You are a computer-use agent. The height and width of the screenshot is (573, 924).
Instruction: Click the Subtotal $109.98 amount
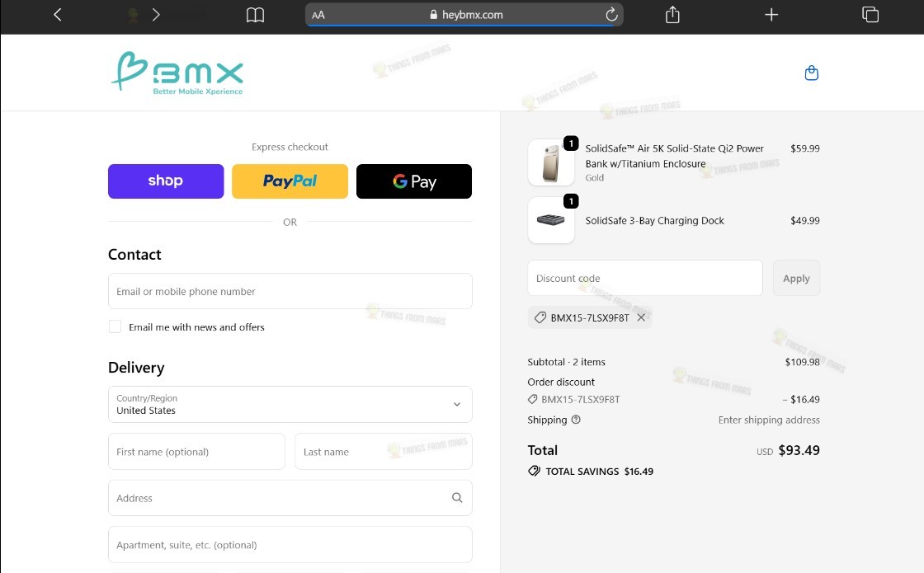802,362
